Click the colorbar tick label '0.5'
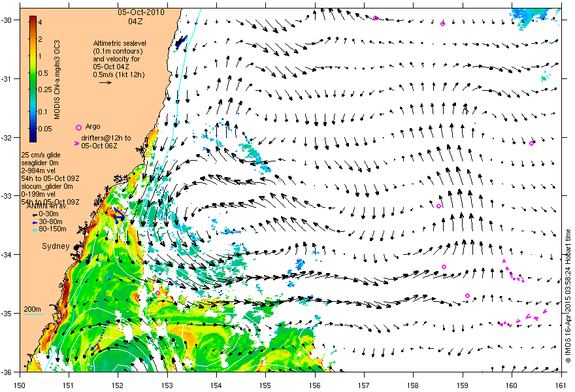Screen dimensions: 575x392 [43, 73]
